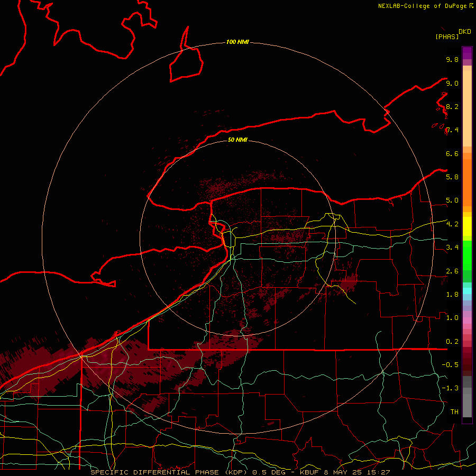Click the 3.4 color scale value
476x476 pixels.
click(x=452, y=248)
